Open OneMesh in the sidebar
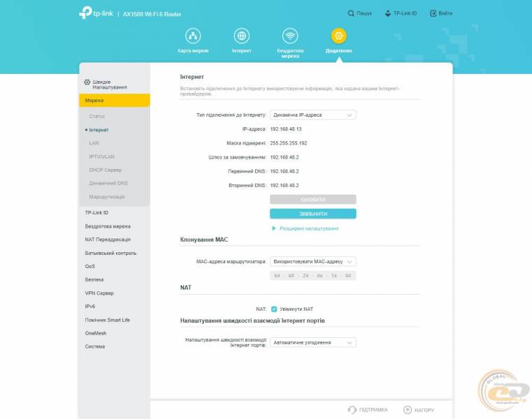532x419 pixels. coord(96,333)
